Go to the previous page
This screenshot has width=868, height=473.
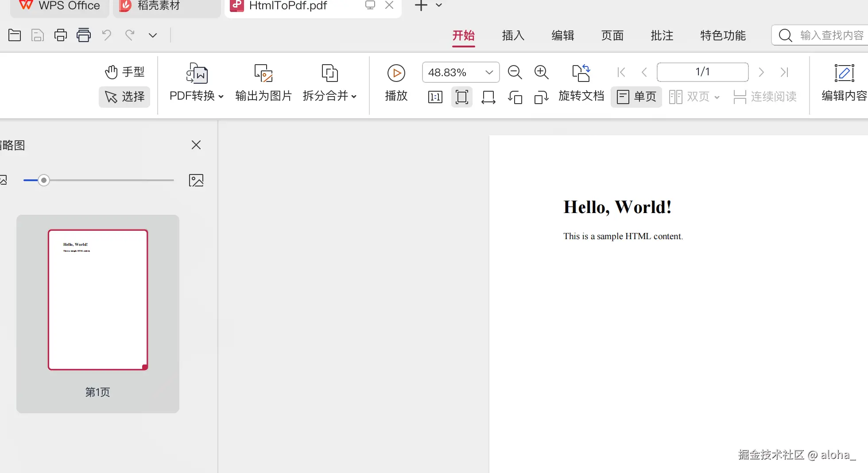tap(644, 72)
